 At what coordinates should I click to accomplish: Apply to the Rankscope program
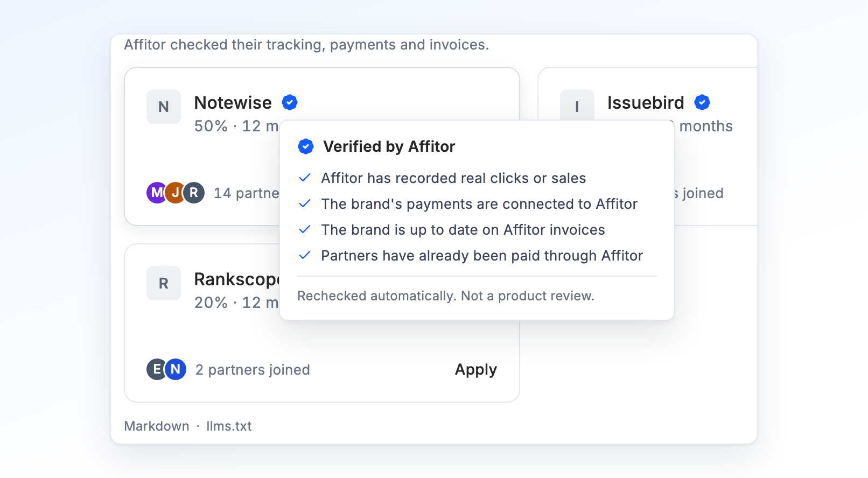coord(476,370)
